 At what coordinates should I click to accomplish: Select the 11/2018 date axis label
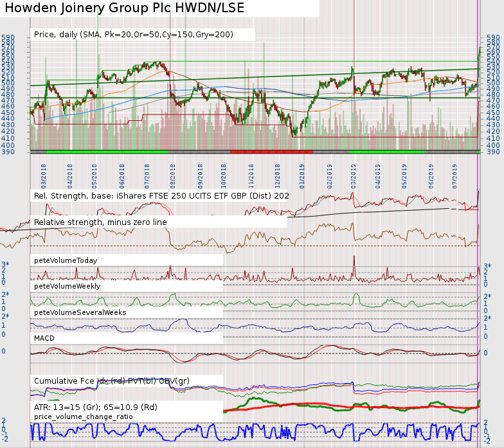tap(251, 176)
